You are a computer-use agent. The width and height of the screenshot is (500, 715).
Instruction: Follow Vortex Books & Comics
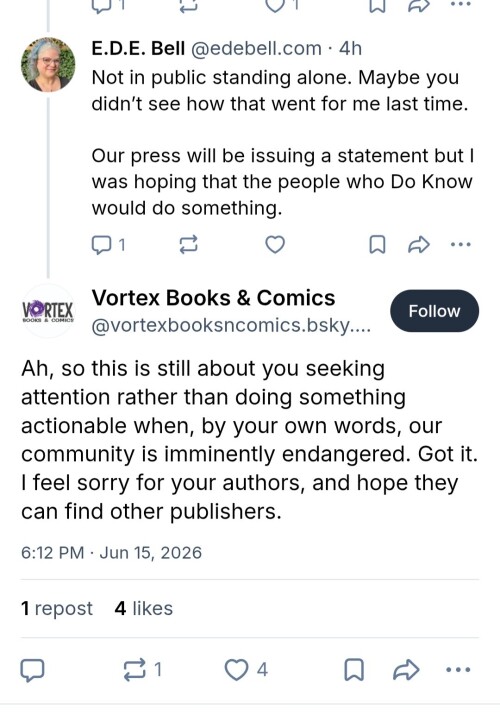pos(434,311)
